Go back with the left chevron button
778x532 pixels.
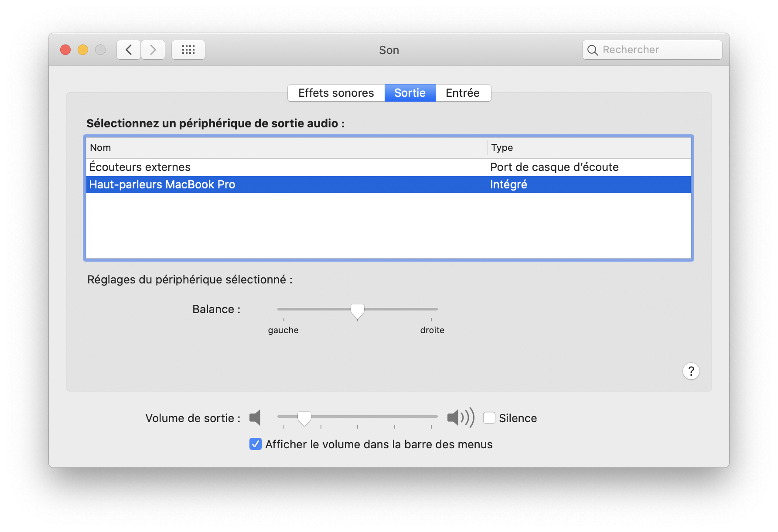point(129,50)
